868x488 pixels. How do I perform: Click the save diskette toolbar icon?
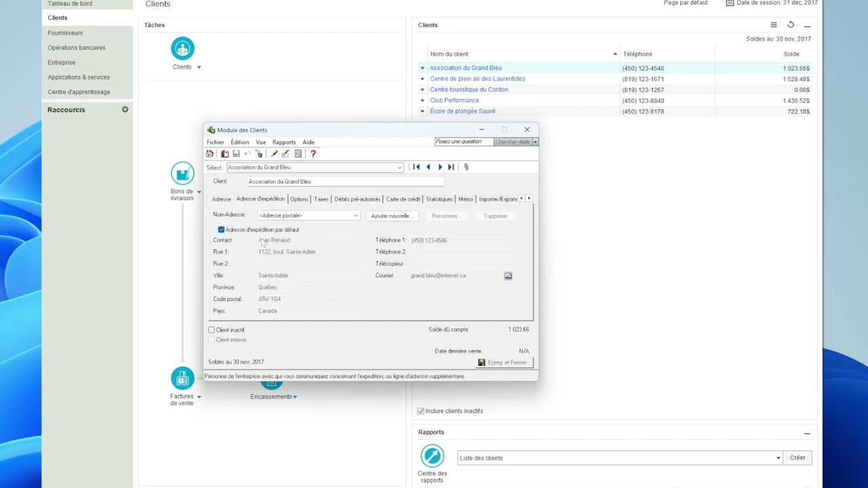point(236,154)
